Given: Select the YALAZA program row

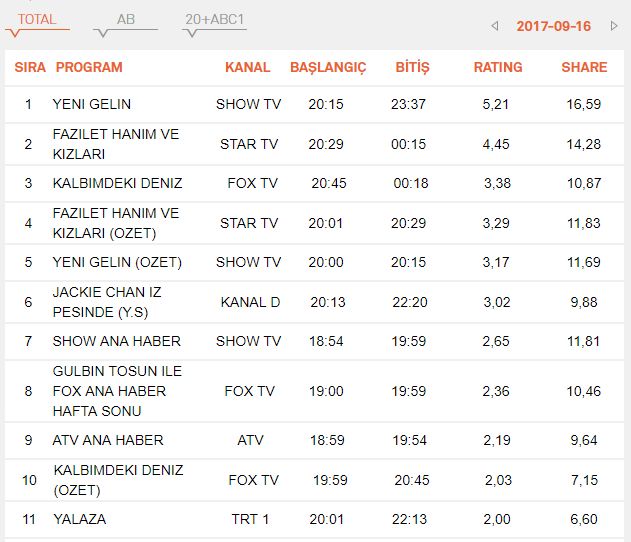Looking at the screenshot, I should point(79,519).
